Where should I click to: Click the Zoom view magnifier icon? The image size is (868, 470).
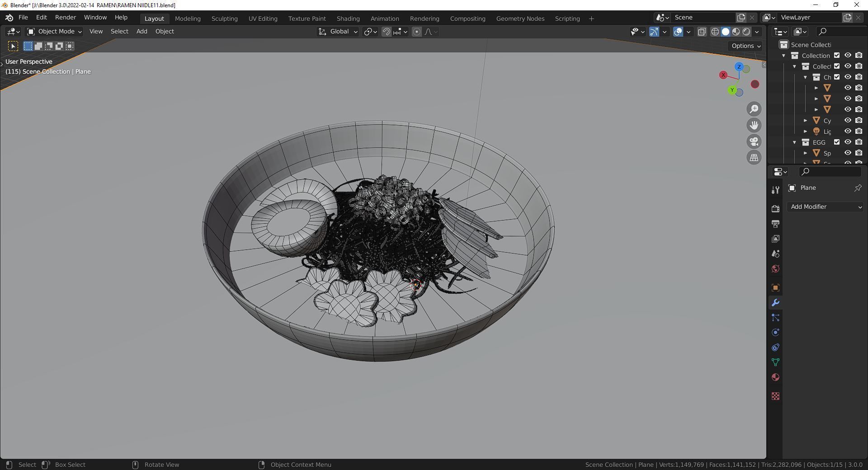click(754, 109)
